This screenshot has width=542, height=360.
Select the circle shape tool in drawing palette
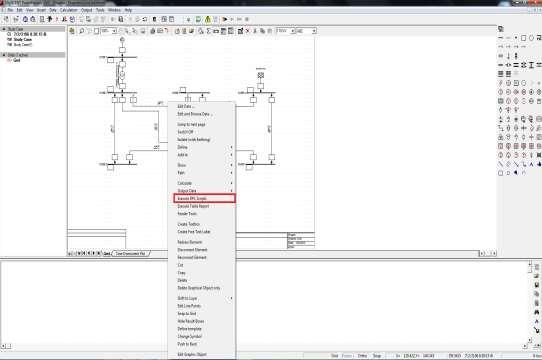tap(531, 38)
